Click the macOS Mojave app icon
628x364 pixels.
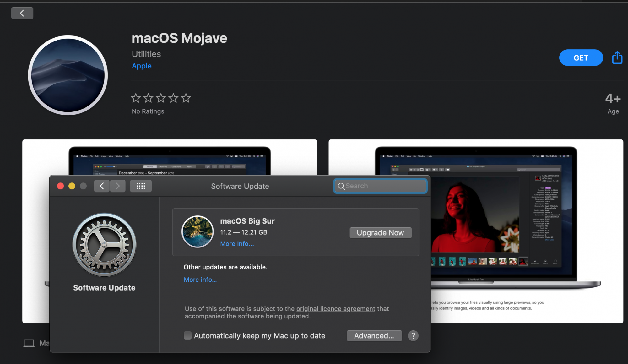point(68,75)
